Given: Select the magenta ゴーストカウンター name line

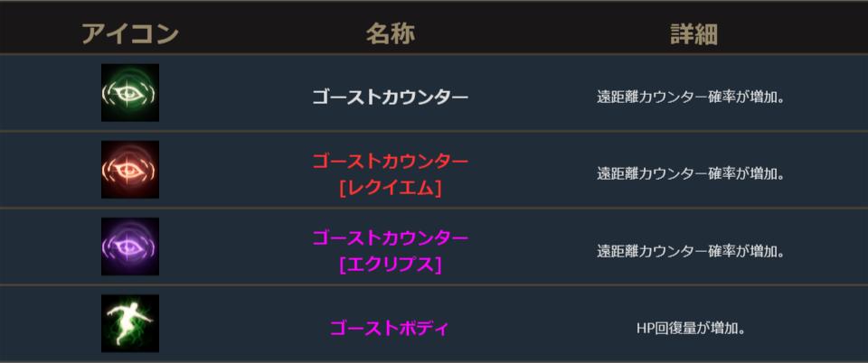Looking at the screenshot, I should click(x=391, y=237).
